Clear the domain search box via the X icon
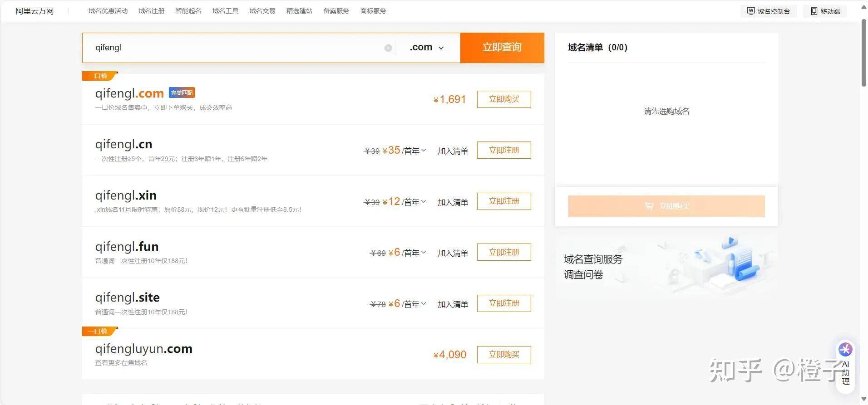 click(x=388, y=48)
